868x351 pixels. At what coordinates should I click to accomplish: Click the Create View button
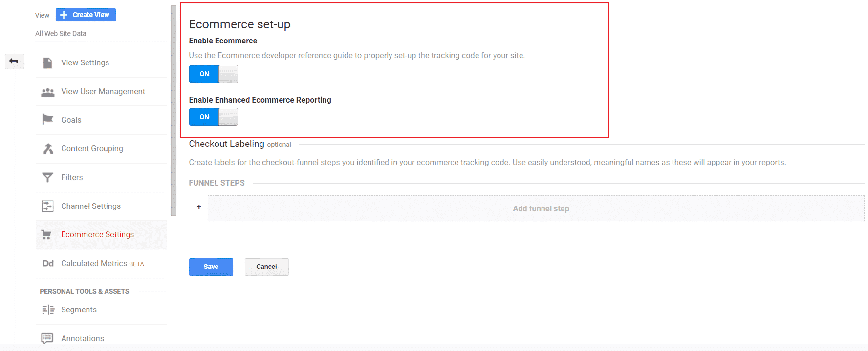click(86, 15)
